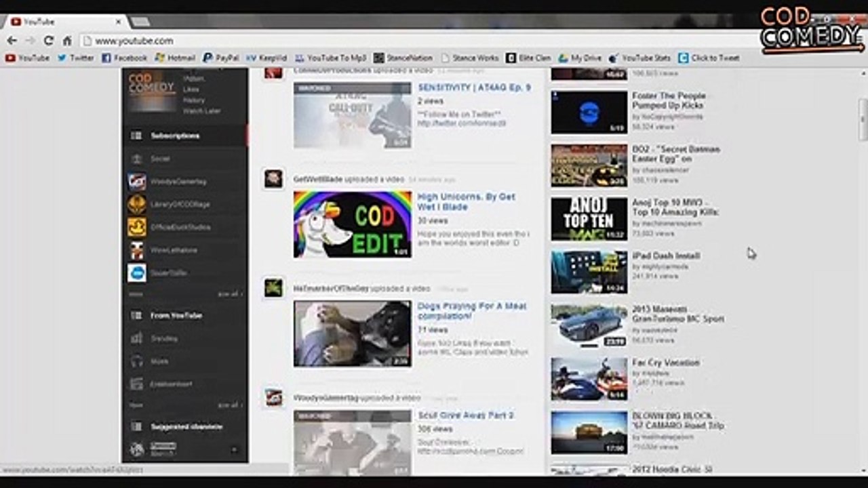
Task: Open the From YouTube sidebar section
Action: tap(176, 315)
